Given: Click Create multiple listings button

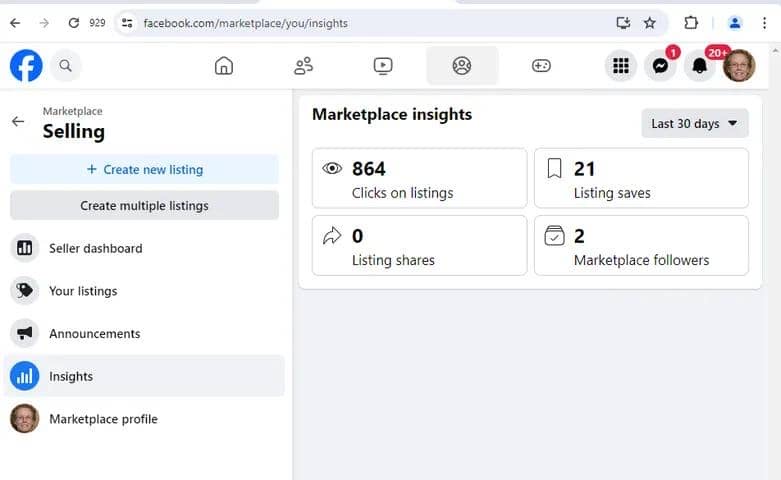Looking at the screenshot, I should 144,206.
